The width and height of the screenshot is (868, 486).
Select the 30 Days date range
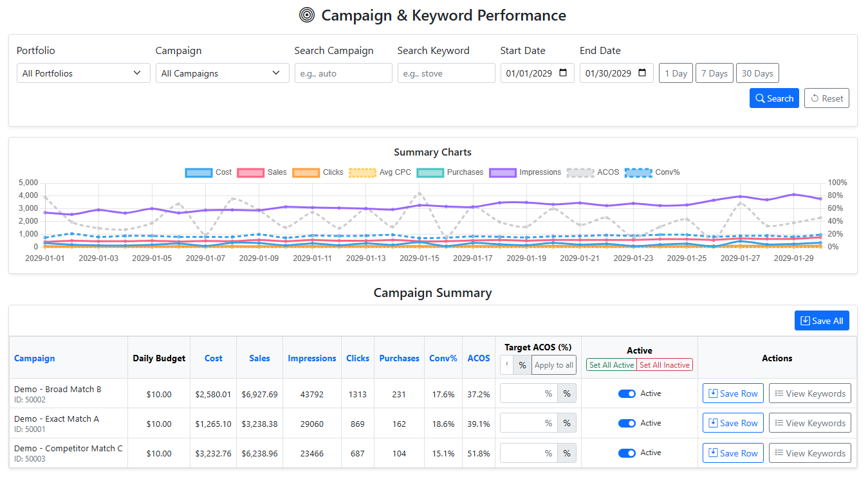(757, 73)
